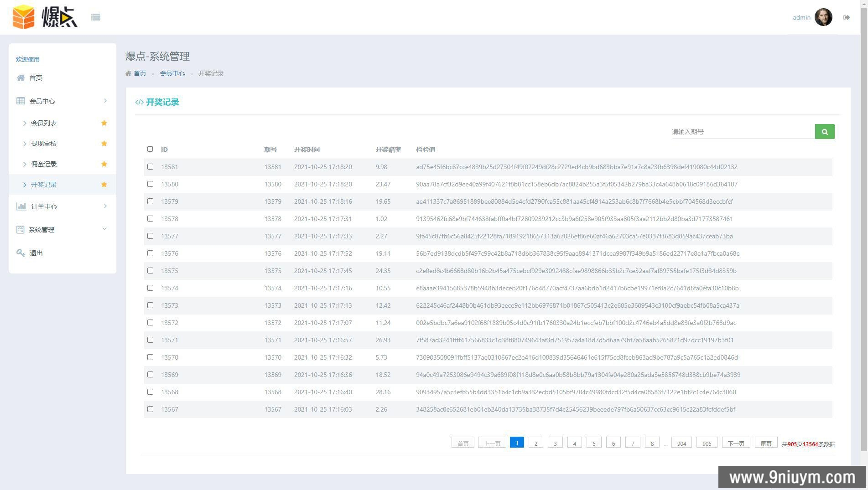The height and width of the screenshot is (490, 868).
Task: Tick the checkbox for record 13581
Action: (150, 167)
